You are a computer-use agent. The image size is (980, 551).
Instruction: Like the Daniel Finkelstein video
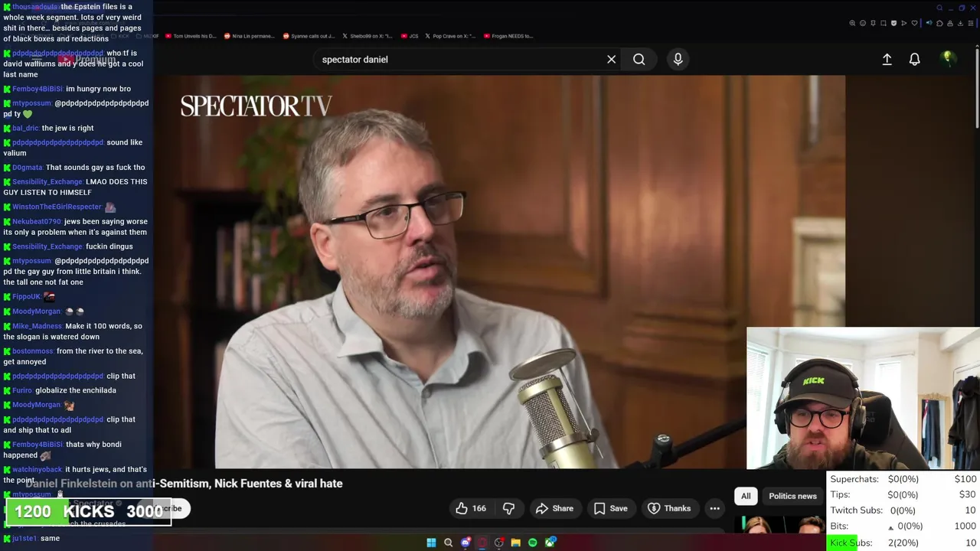(x=470, y=508)
